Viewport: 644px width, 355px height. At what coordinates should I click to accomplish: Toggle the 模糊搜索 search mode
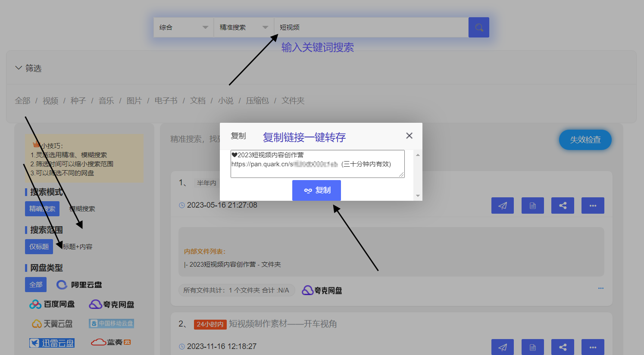tap(82, 209)
